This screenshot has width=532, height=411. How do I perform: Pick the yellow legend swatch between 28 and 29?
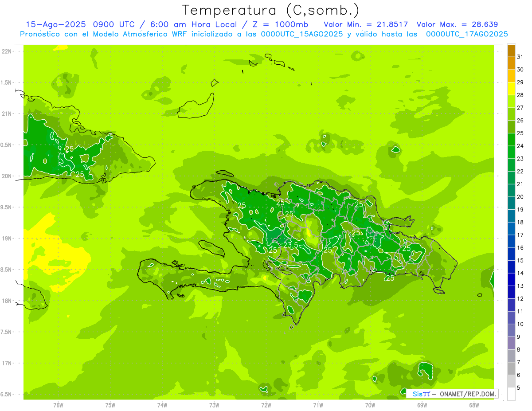(511, 89)
